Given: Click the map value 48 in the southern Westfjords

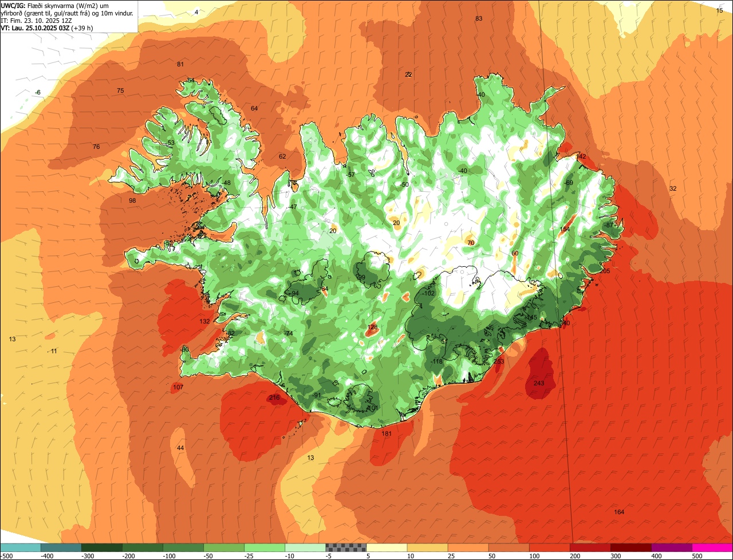Looking at the screenshot, I should pos(227,183).
